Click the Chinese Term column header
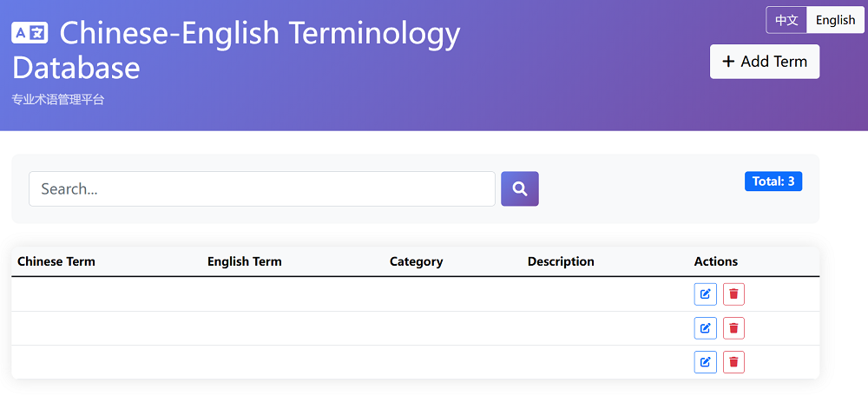Screen dimensions: 868x396 [56, 261]
